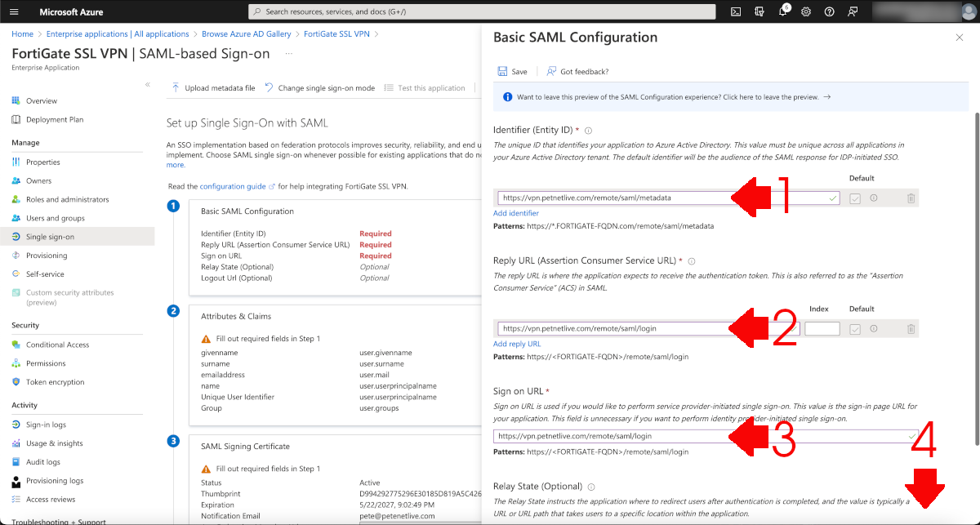
Task: Open the notifications bell showing 6 alerts
Action: (x=784, y=12)
